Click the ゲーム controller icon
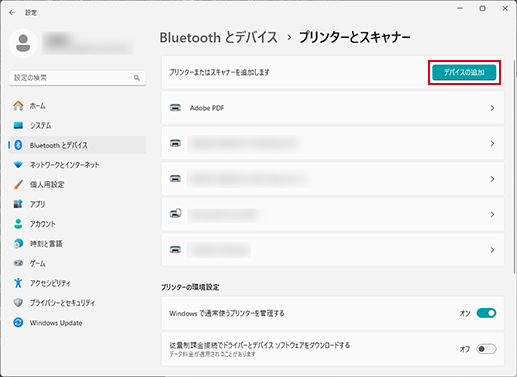517x377 pixels. pyautogui.click(x=18, y=263)
